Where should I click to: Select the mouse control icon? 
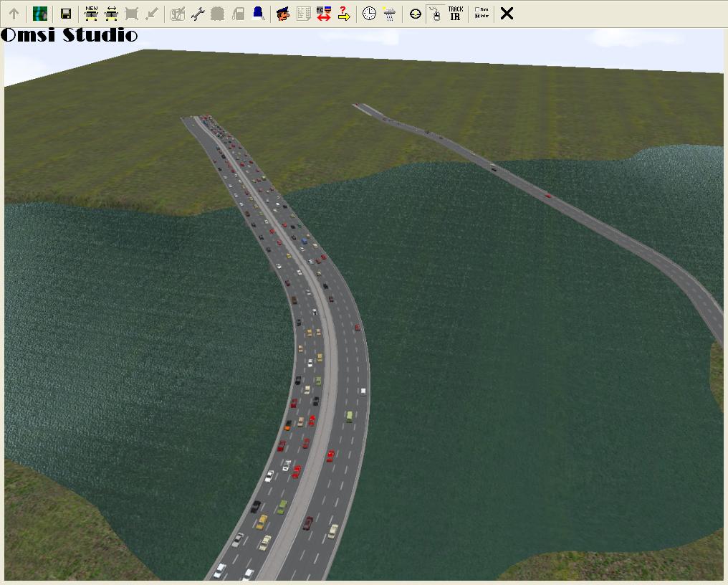point(435,14)
